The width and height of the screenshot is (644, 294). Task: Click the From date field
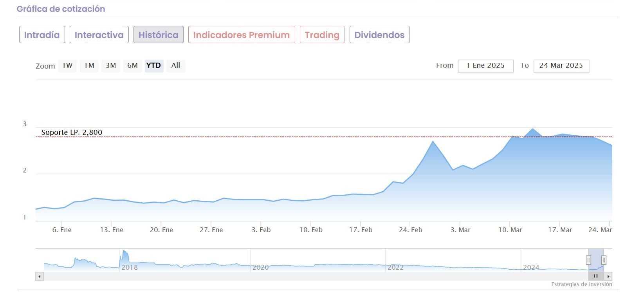485,66
